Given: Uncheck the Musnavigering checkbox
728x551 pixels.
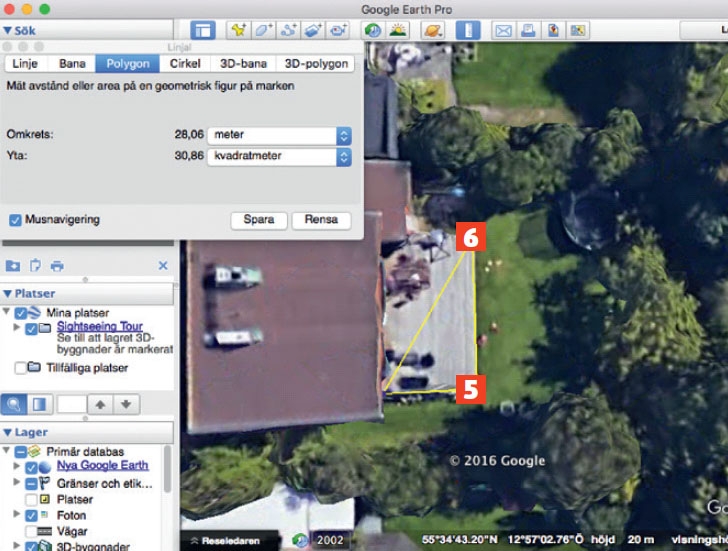Looking at the screenshot, I should [x=15, y=219].
